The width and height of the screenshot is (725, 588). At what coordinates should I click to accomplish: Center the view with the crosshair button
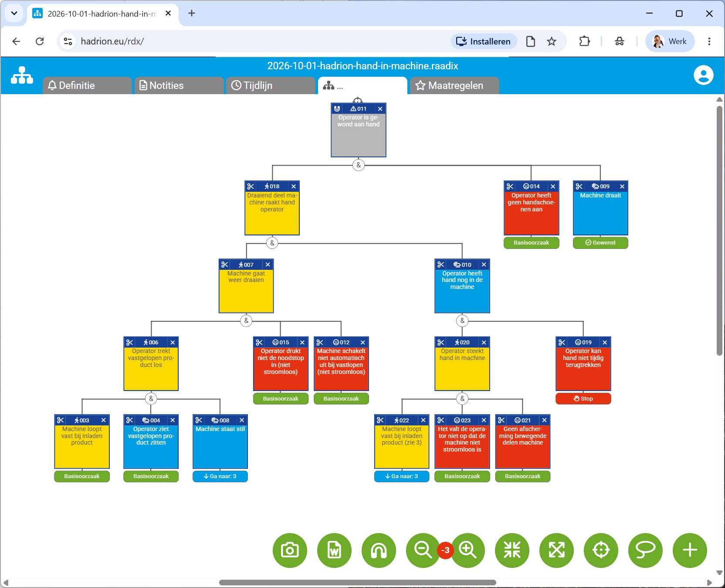click(601, 550)
